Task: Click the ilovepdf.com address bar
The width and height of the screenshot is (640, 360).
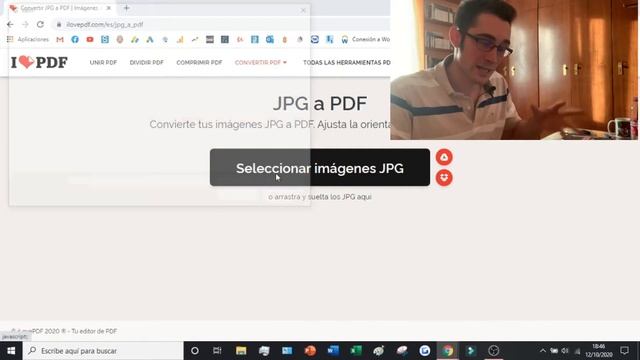Action: tap(220, 24)
